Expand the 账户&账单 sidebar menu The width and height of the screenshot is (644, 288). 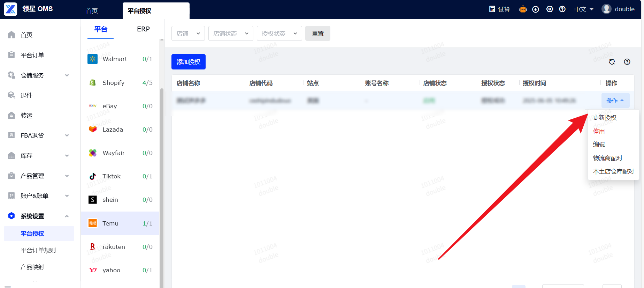point(67,196)
